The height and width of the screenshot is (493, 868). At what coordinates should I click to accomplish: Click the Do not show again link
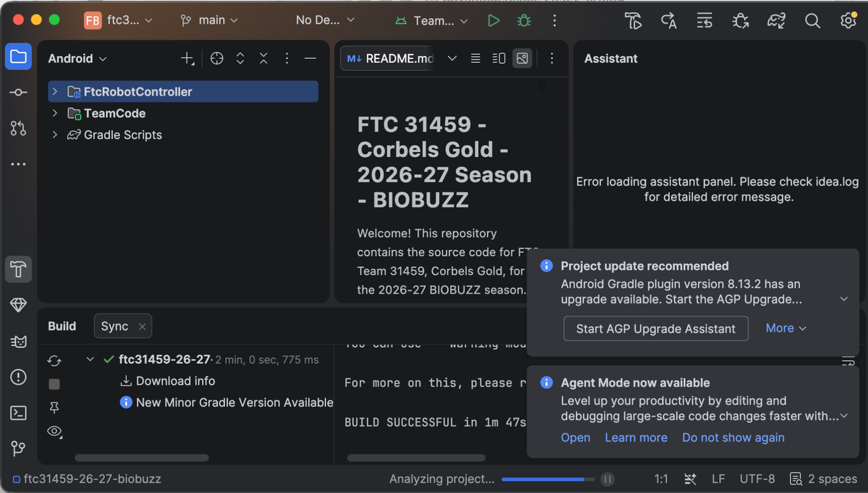tap(733, 437)
